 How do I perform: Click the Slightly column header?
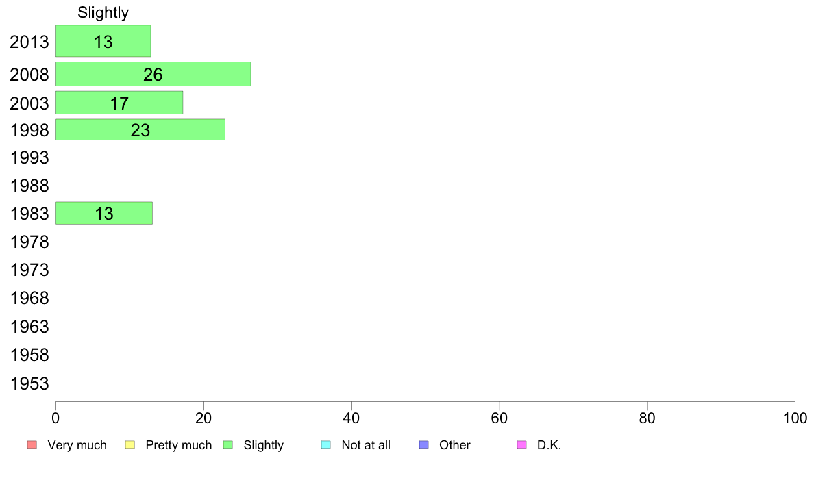[103, 12]
